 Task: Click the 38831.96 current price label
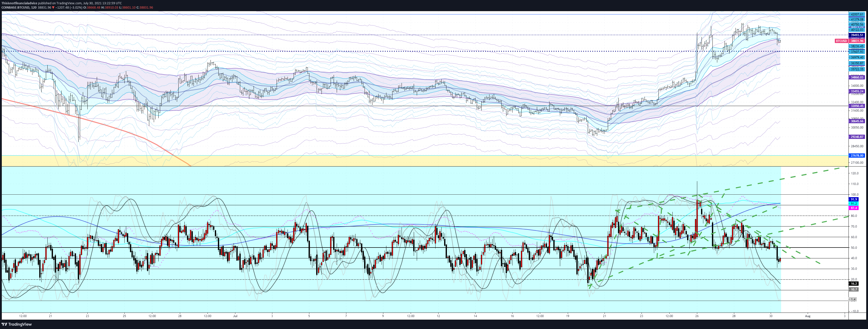coord(857,41)
